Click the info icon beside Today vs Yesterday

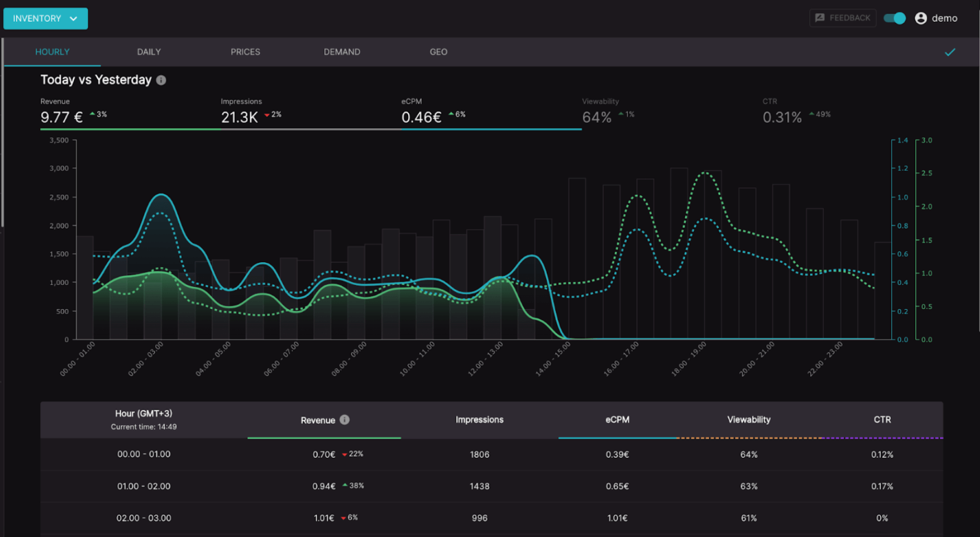[x=161, y=80]
